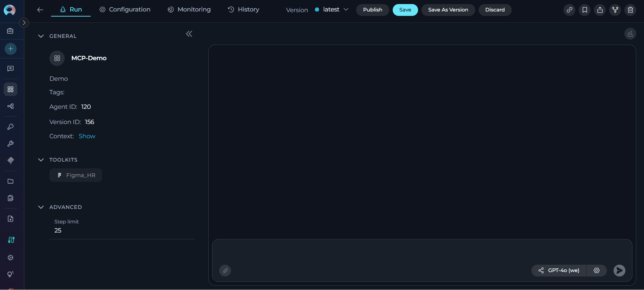Open the GPT-4o (we) model selector
The height and width of the screenshot is (290, 644).
coord(559,270)
